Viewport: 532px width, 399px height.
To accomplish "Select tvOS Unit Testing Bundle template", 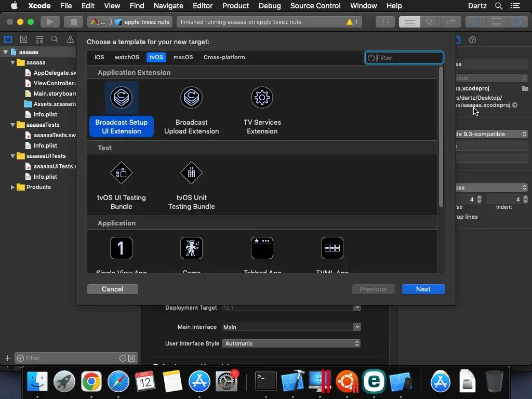I will (191, 186).
